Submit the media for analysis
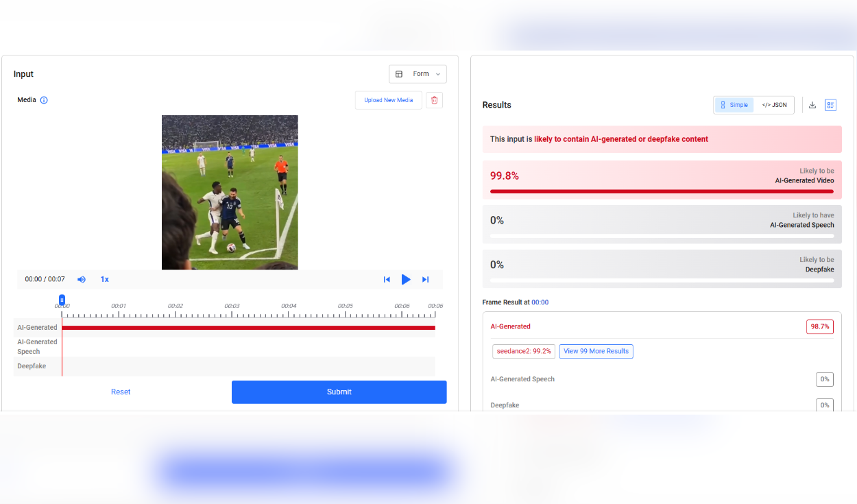 339,392
